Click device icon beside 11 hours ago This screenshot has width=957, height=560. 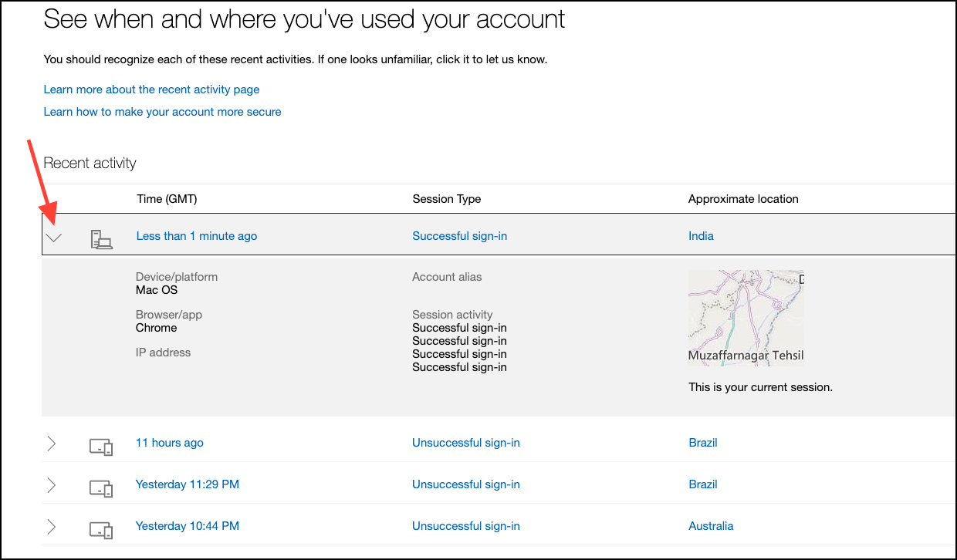coord(101,447)
